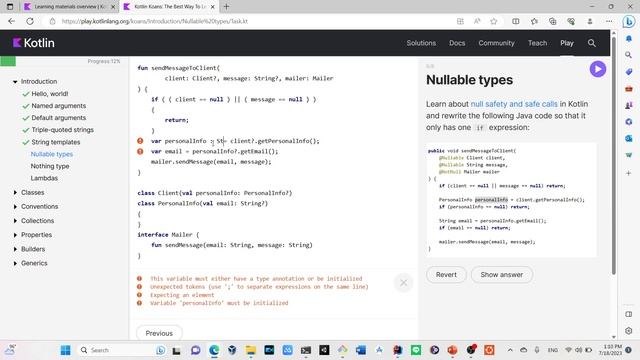This screenshot has width=640, height=360.
Task: Show hidden system tray icons
Action: [510, 350]
